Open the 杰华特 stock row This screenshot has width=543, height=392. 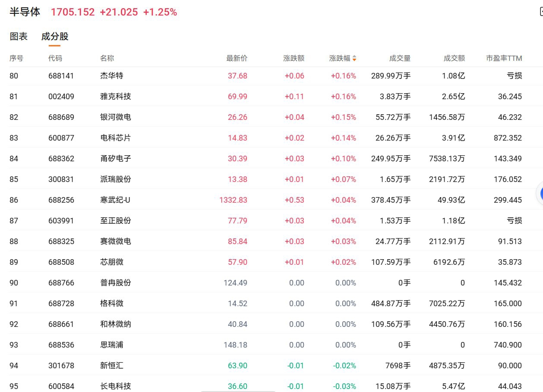pyautogui.click(x=111, y=76)
